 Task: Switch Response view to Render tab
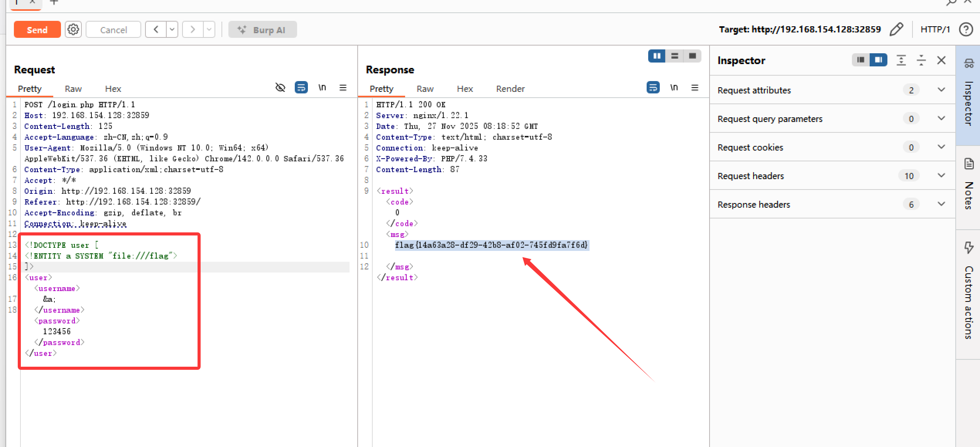510,89
